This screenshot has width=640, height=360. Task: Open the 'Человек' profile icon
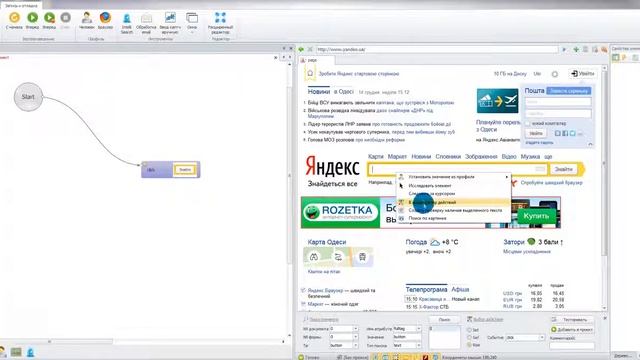point(87,18)
